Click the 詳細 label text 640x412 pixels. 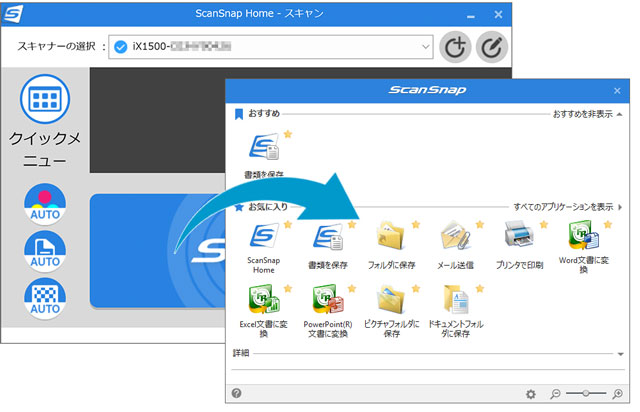coord(241,353)
